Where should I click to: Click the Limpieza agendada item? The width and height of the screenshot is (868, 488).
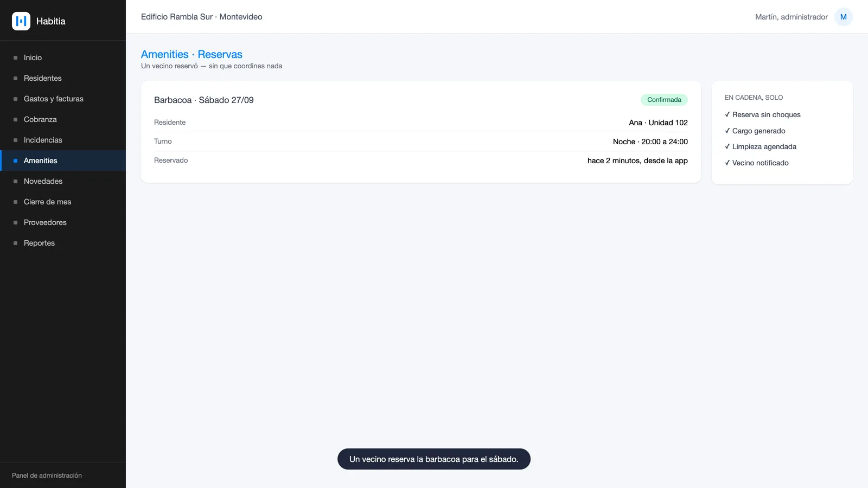(x=761, y=146)
